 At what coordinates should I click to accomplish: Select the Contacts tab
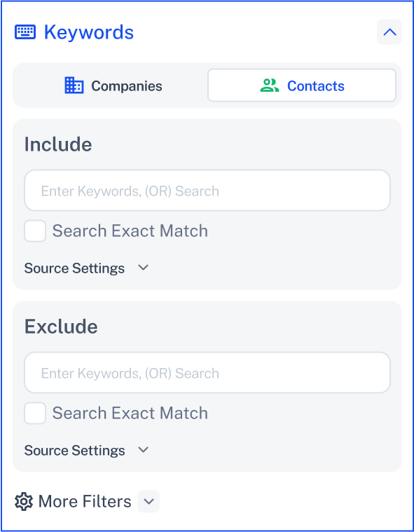[x=302, y=86]
